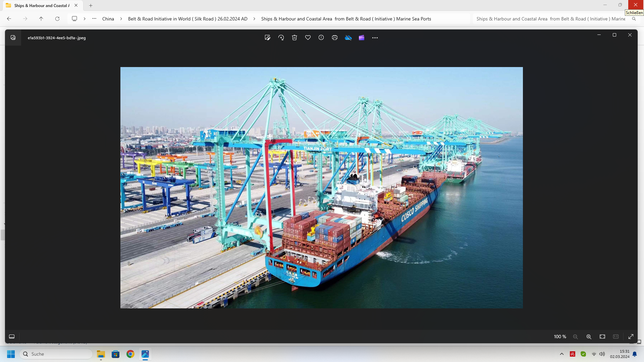Close the Ships & Harbour Explorer tab
The height and width of the screenshot is (362, 644).
tap(76, 5)
